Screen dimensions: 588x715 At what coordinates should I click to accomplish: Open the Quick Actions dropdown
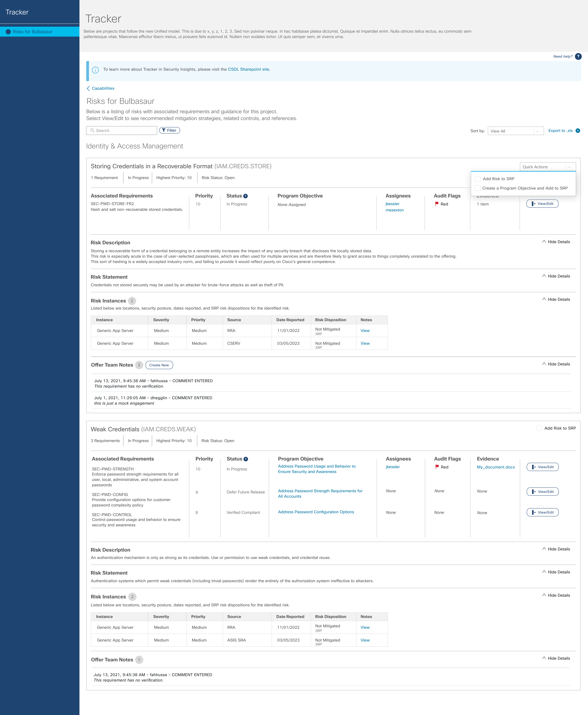548,167
